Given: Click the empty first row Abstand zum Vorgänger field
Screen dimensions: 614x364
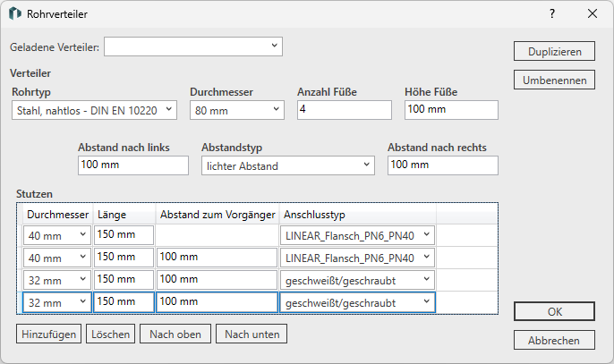Looking at the screenshot, I should 217,235.
